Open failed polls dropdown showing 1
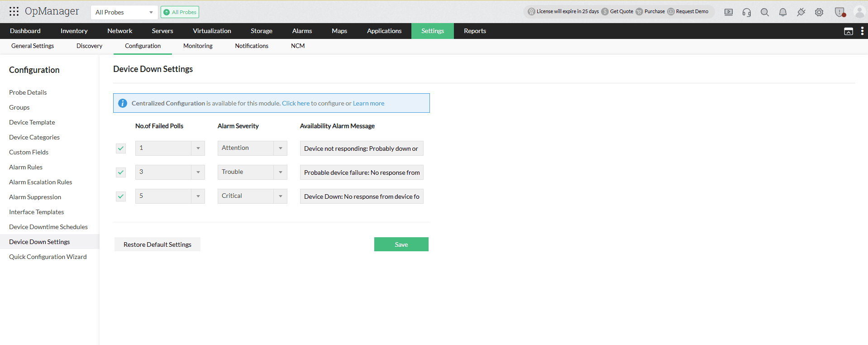Image resolution: width=868 pixels, height=345 pixels. point(170,148)
